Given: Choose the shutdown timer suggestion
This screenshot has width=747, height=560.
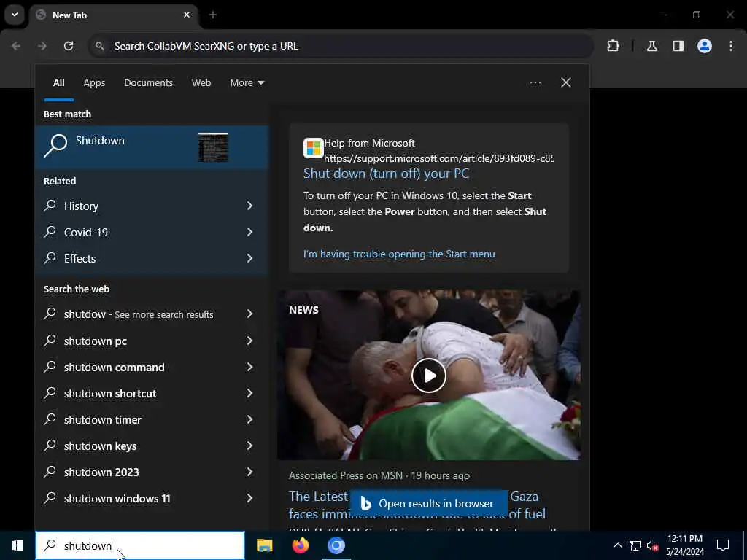Looking at the screenshot, I should (102, 419).
